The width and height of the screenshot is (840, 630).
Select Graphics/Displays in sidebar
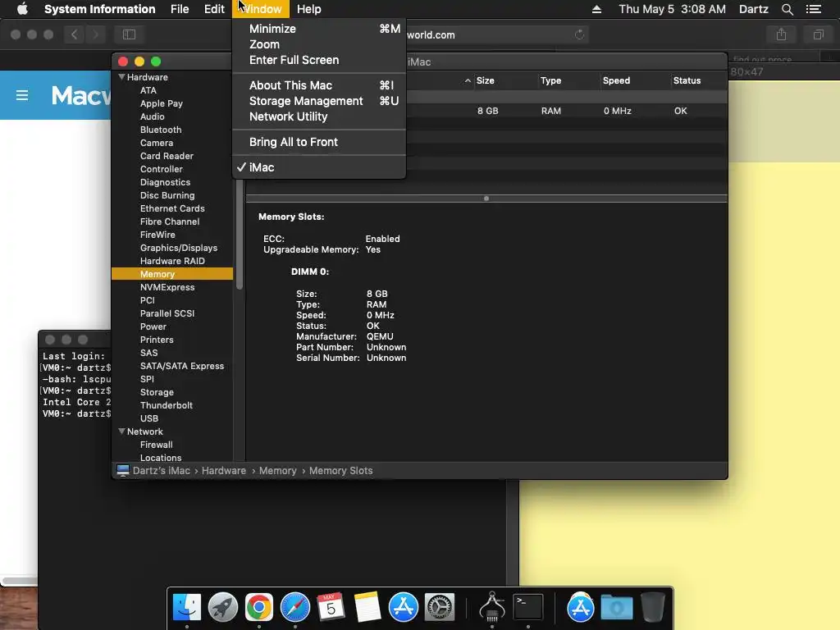click(178, 248)
